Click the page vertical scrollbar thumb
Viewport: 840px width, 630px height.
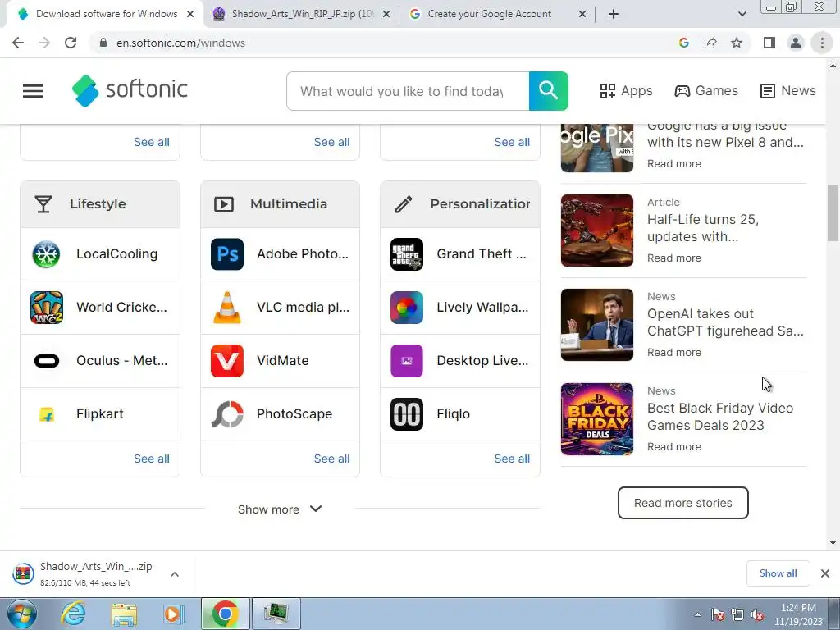coord(833,212)
